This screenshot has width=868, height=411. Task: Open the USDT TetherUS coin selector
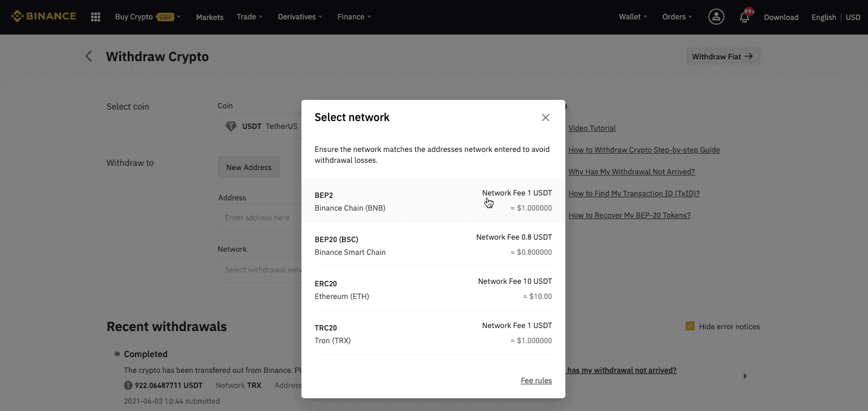[260, 127]
